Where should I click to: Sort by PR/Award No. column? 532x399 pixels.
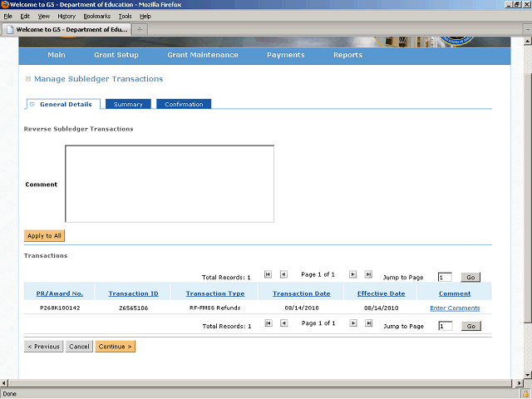(x=59, y=293)
